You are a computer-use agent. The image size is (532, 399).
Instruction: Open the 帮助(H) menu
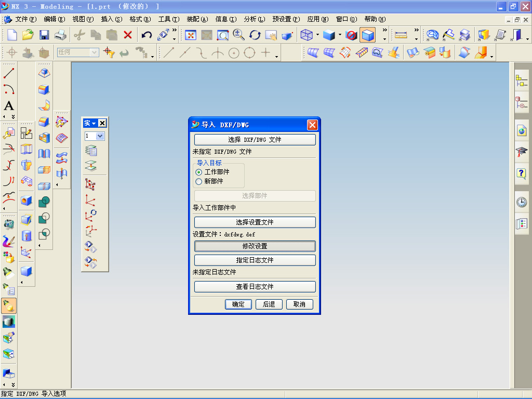375,19
